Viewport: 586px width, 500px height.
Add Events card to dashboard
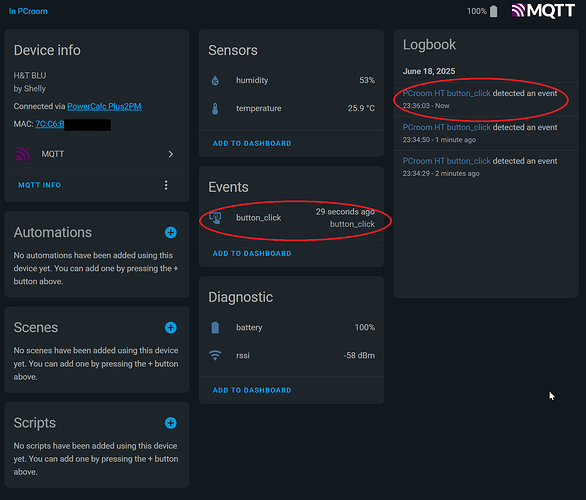click(x=252, y=253)
